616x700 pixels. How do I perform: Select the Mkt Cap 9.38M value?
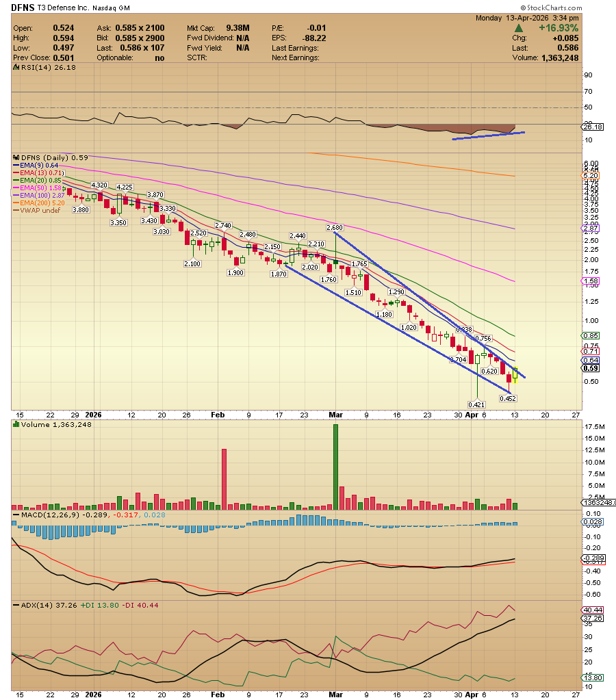coord(238,28)
